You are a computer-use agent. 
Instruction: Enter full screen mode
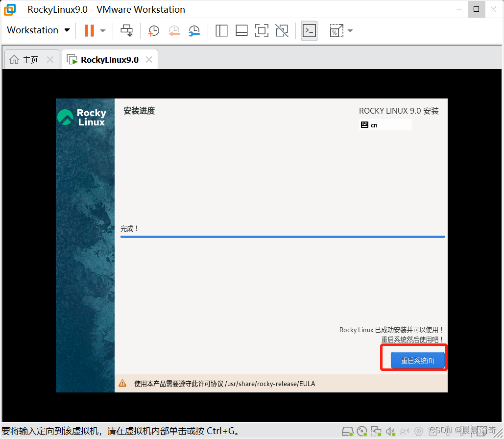click(262, 31)
